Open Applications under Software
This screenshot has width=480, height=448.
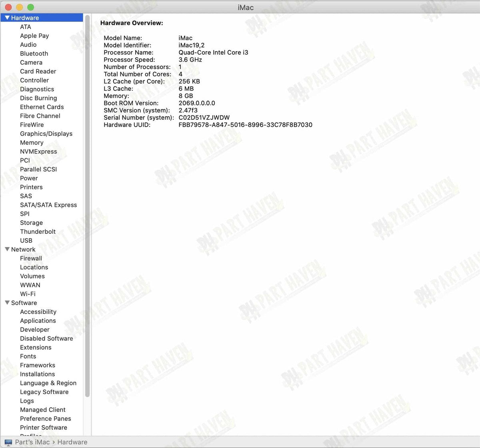38,321
